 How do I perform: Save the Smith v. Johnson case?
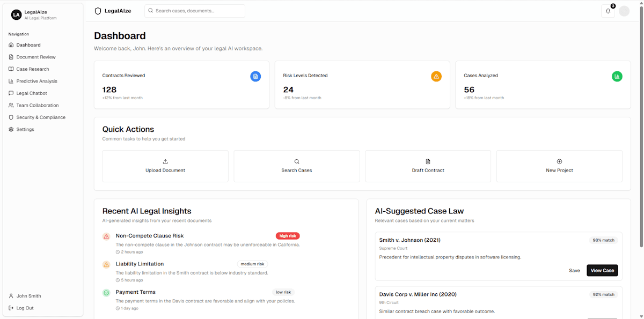[x=574, y=271]
